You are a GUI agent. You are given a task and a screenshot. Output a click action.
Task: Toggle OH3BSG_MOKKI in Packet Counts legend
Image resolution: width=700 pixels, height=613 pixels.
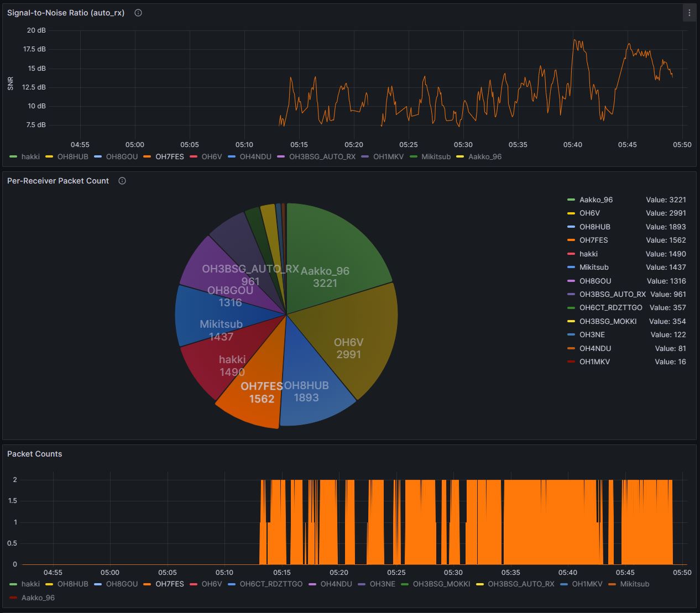[x=441, y=584]
